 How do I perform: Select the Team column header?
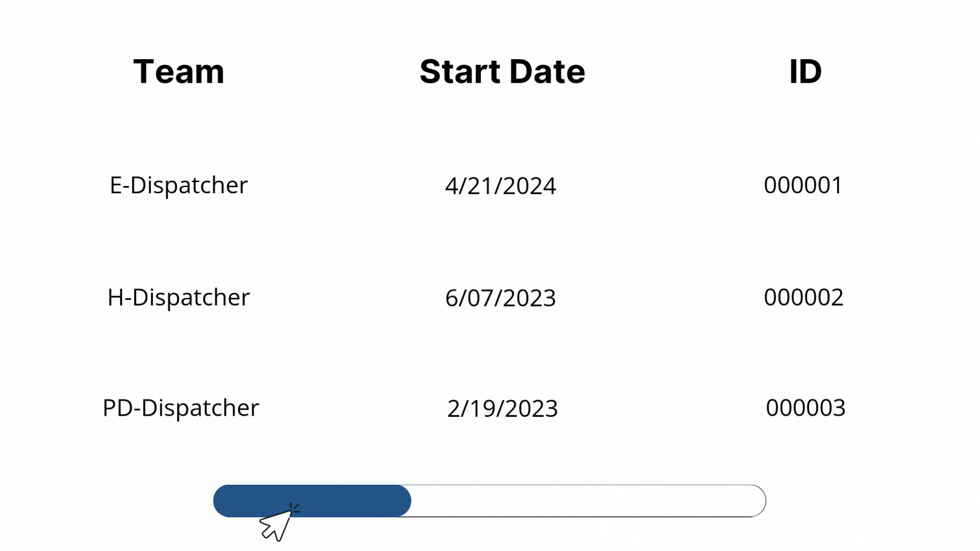179,71
